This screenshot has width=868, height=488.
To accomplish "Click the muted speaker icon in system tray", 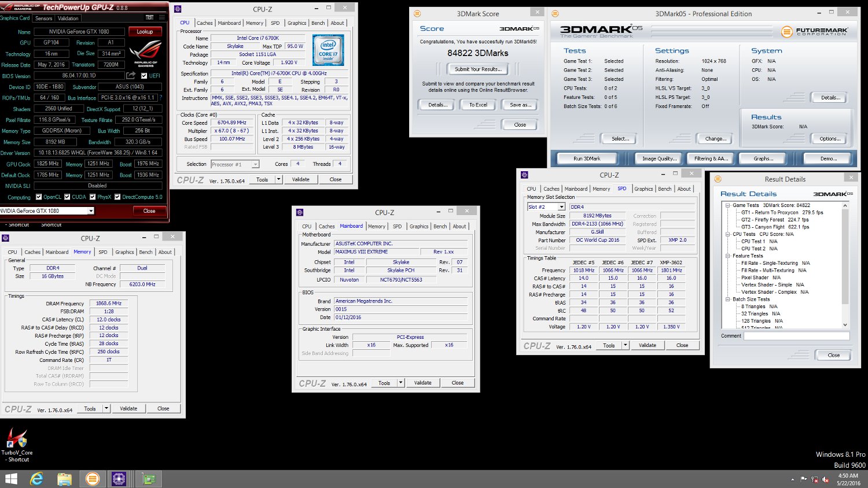I will [825, 479].
